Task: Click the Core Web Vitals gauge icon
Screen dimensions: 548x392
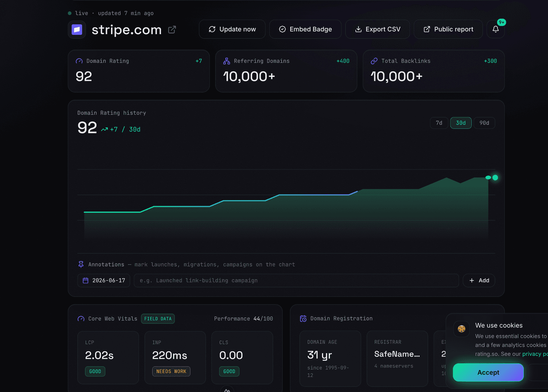Action: tap(81, 319)
